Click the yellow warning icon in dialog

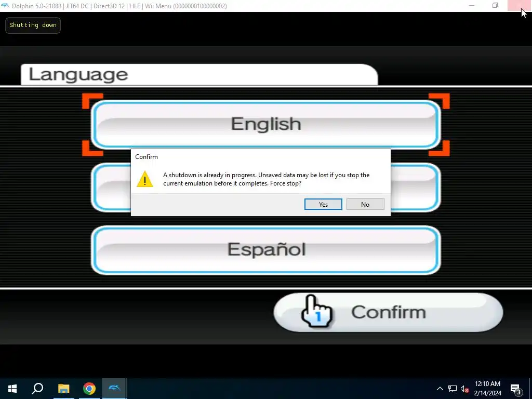[144, 179]
